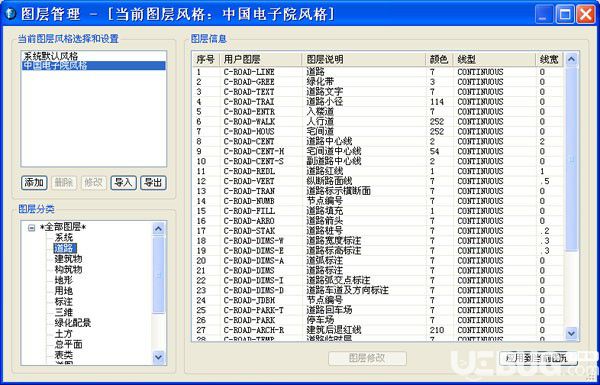Select the C-ROAD-LINE layer row
The width and height of the screenshot is (600, 385).
click(378, 72)
